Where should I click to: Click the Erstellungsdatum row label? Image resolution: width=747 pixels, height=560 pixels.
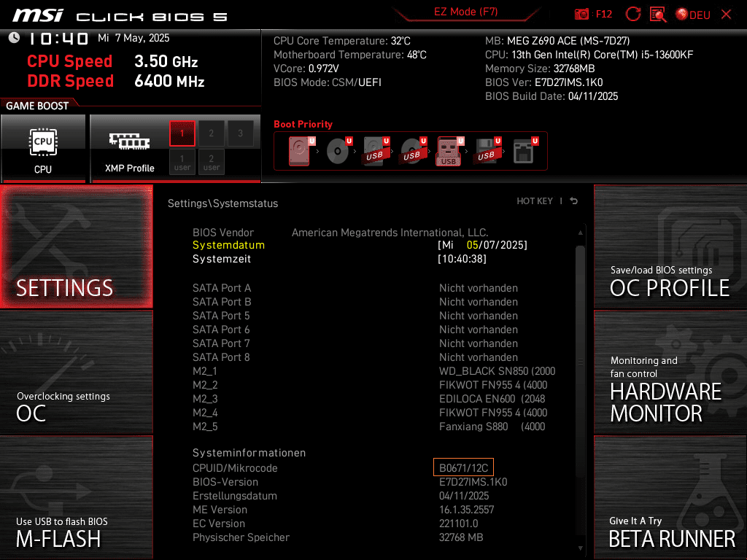click(234, 496)
